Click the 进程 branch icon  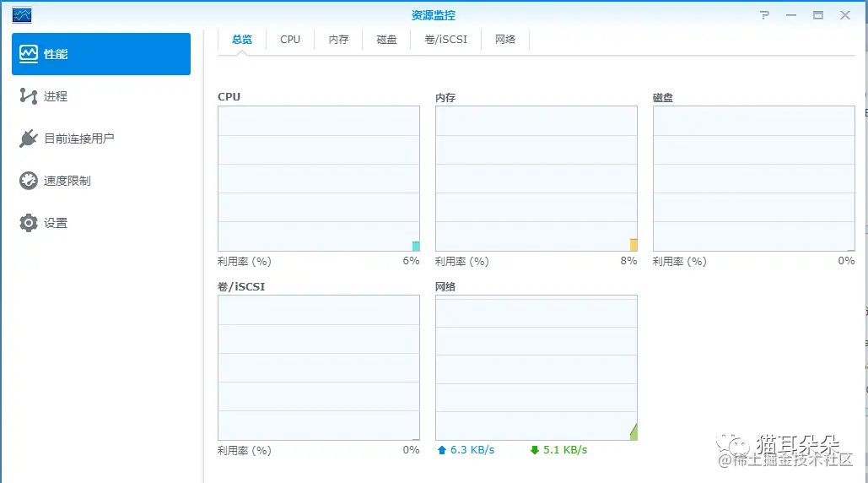[x=28, y=96]
